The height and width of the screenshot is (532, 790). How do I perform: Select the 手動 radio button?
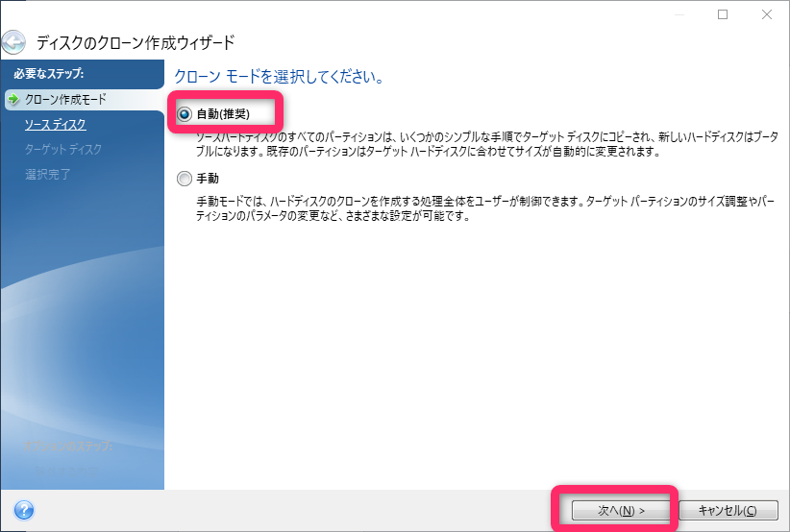185,179
